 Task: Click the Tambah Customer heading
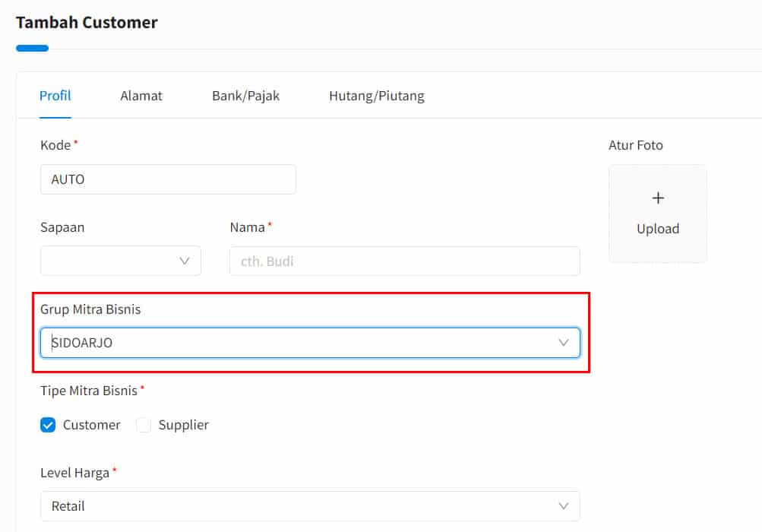pos(87,22)
